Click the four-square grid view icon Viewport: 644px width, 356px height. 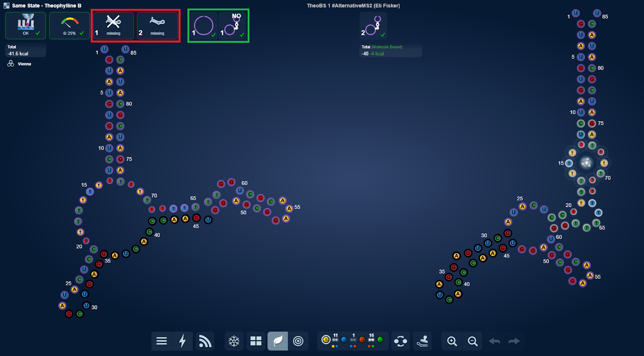256,341
